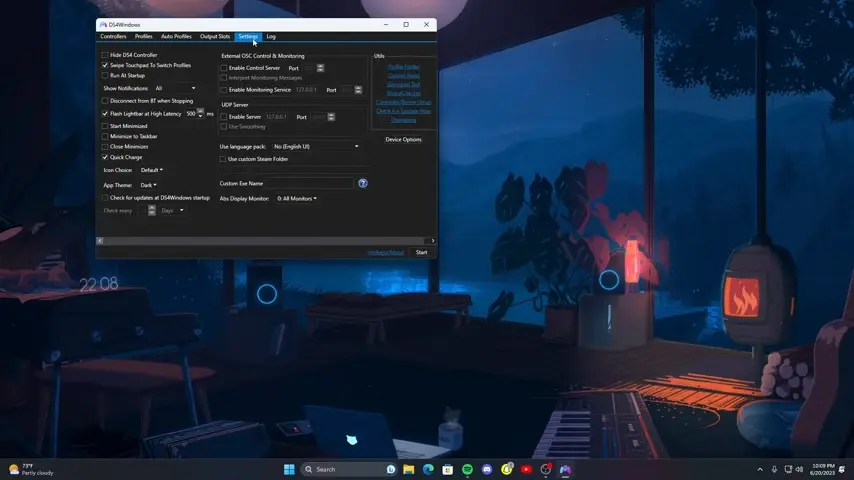Toggle Disconnect from BT when Stopping
This screenshot has height=480, width=854.
pos(105,101)
